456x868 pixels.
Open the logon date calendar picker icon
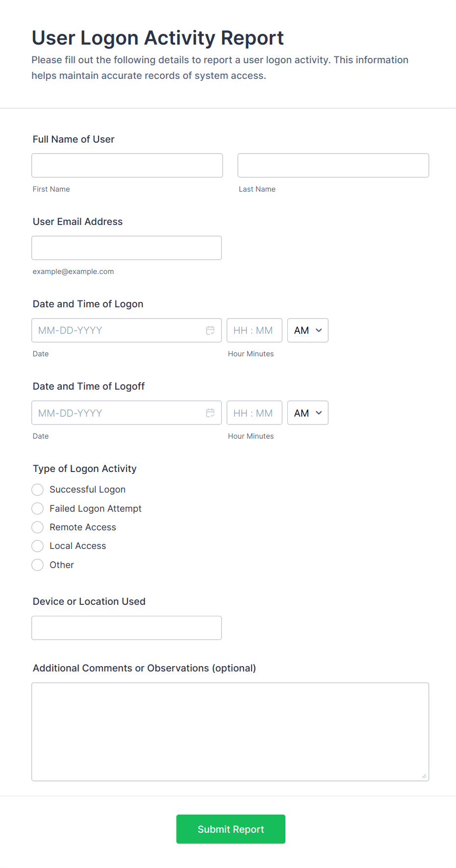click(210, 330)
